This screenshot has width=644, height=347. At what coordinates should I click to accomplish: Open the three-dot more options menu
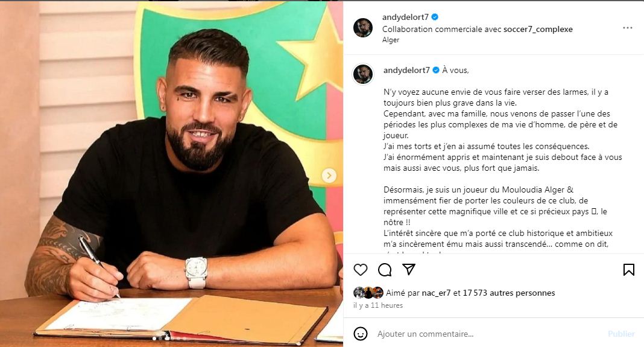tap(627, 28)
